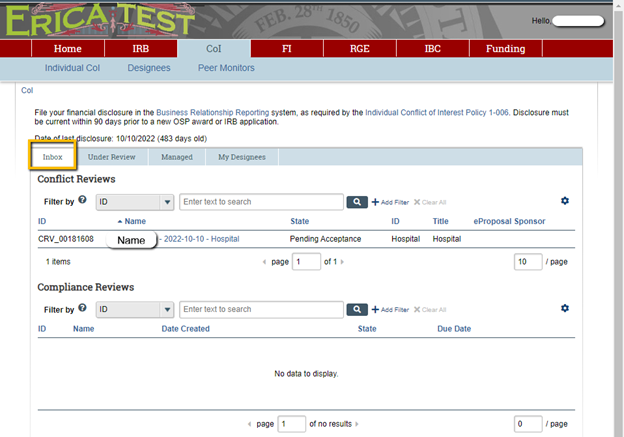Sort Compliance Reviews by State column

coord(367,329)
